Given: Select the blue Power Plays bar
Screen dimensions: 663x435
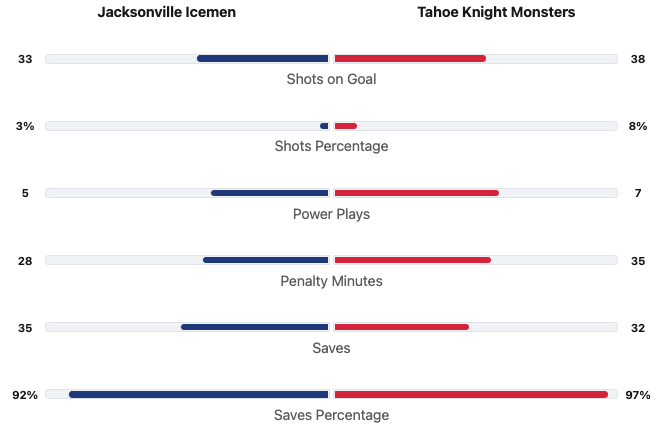Looking at the screenshot, I should pyautogui.click(x=270, y=193).
